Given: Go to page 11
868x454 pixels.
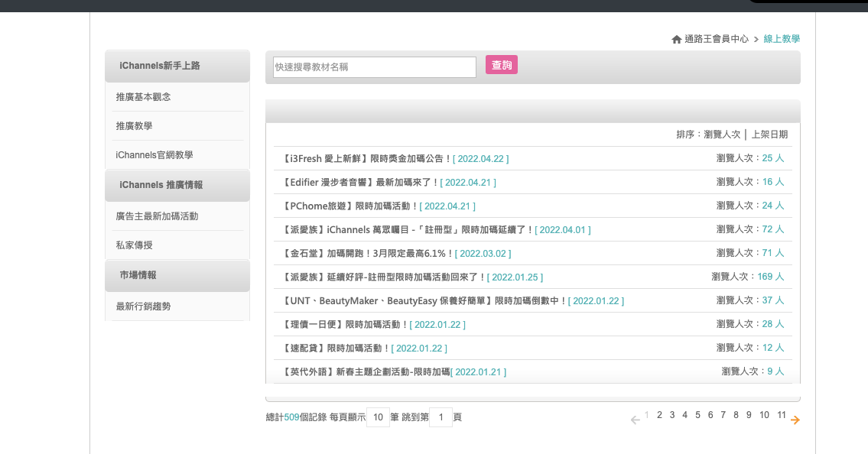Looking at the screenshot, I should point(781,415).
